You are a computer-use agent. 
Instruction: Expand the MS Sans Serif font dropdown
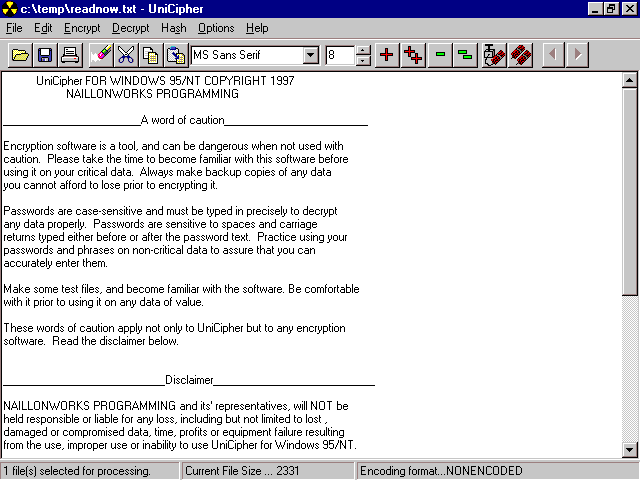(310, 55)
